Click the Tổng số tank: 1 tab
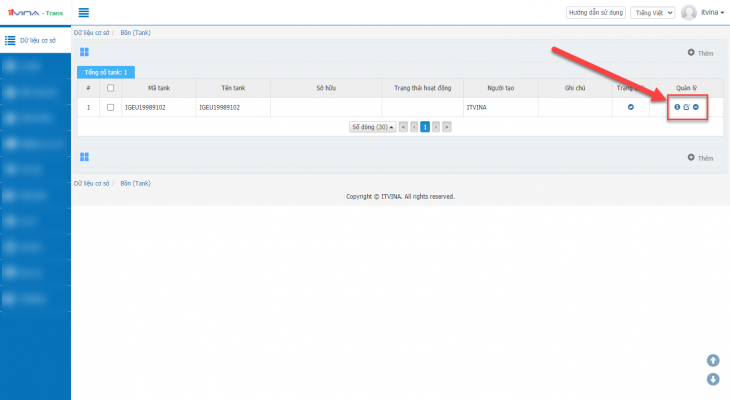The image size is (730, 400). [x=105, y=73]
